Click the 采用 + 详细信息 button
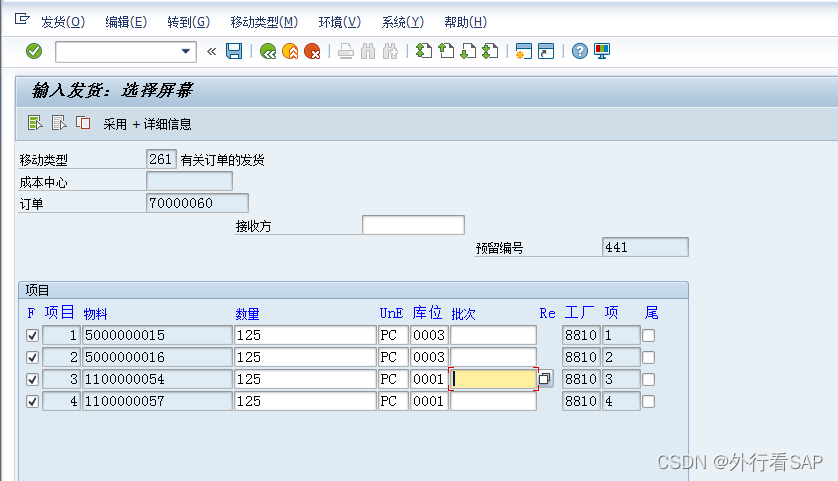 point(147,125)
